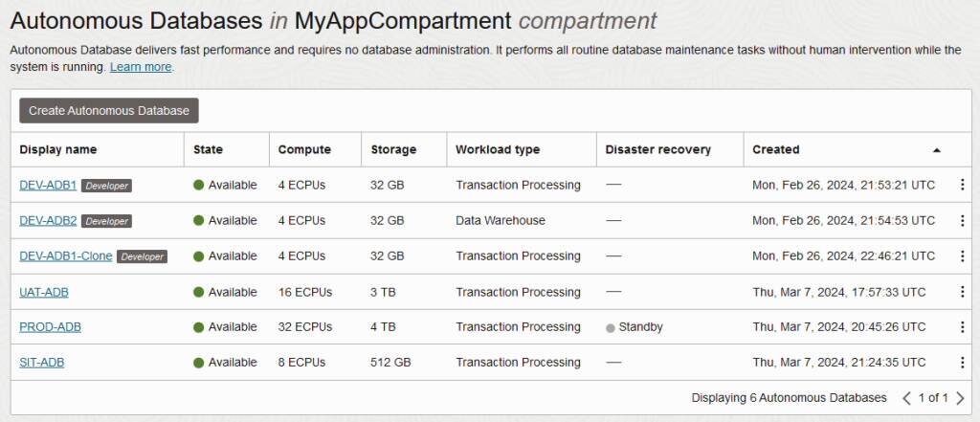Click Standby status in PROD-ADB row
This screenshot has width=980, height=422.
639,327
